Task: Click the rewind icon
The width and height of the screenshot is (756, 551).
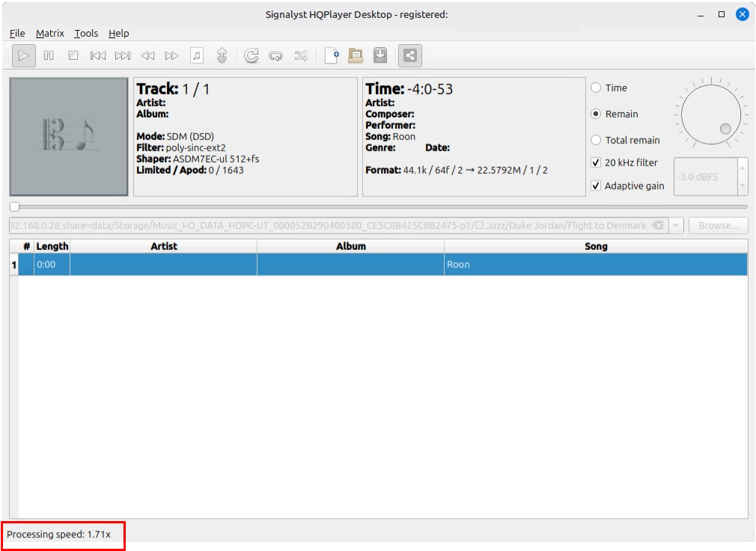Action: [147, 56]
